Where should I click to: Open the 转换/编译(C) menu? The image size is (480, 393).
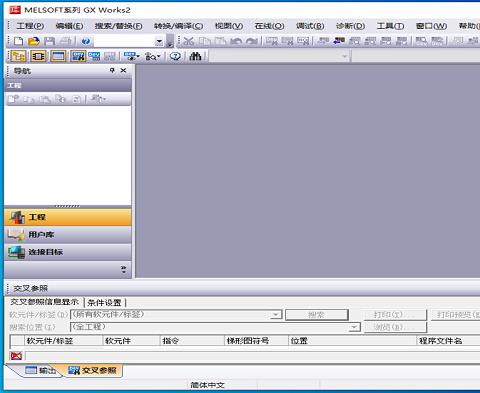[x=178, y=26]
